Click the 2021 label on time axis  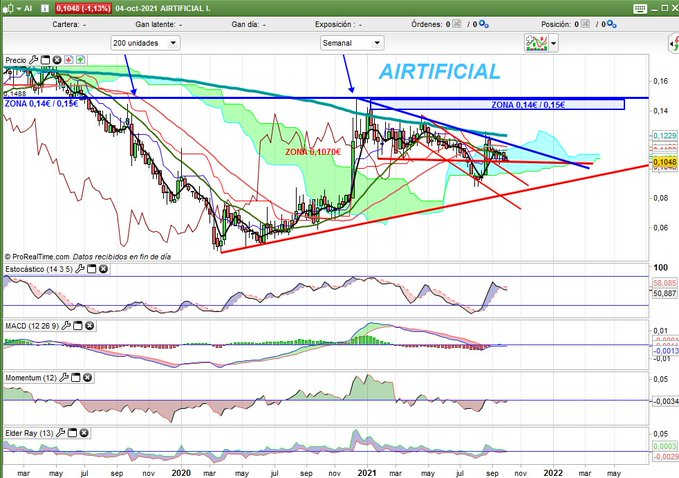(x=367, y=473)
